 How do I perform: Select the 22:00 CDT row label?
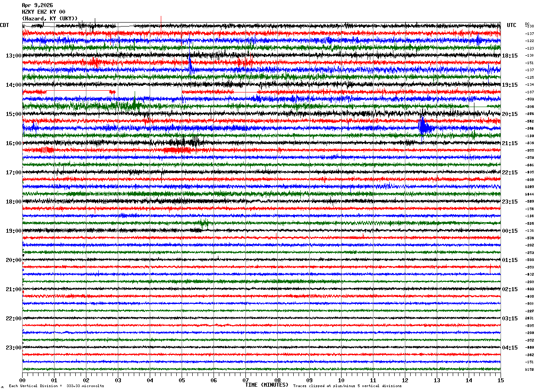14,319
